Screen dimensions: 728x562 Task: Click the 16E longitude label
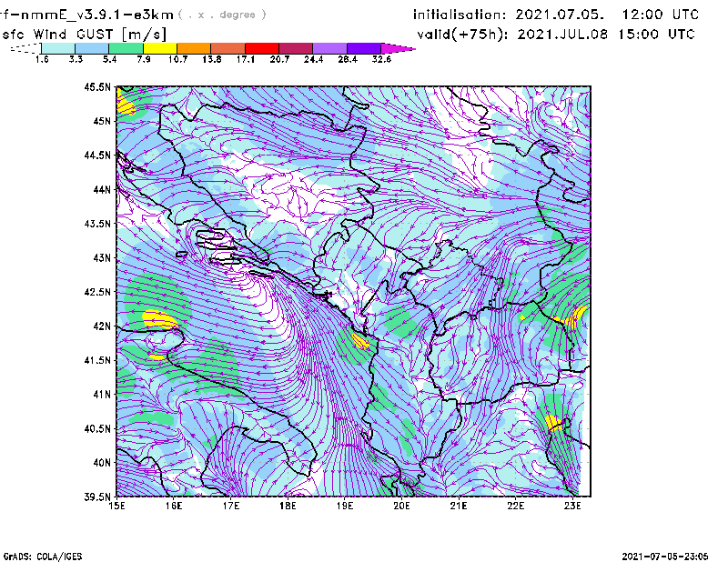pos(174,506)
